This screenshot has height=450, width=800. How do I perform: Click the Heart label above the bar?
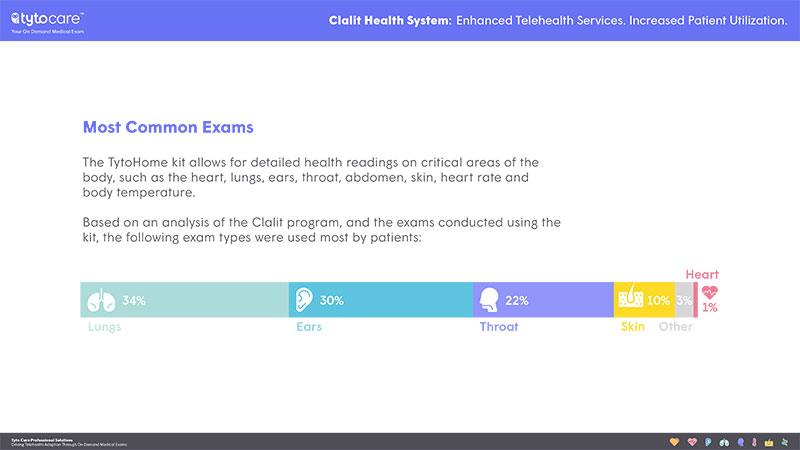[x=702, y=274]
